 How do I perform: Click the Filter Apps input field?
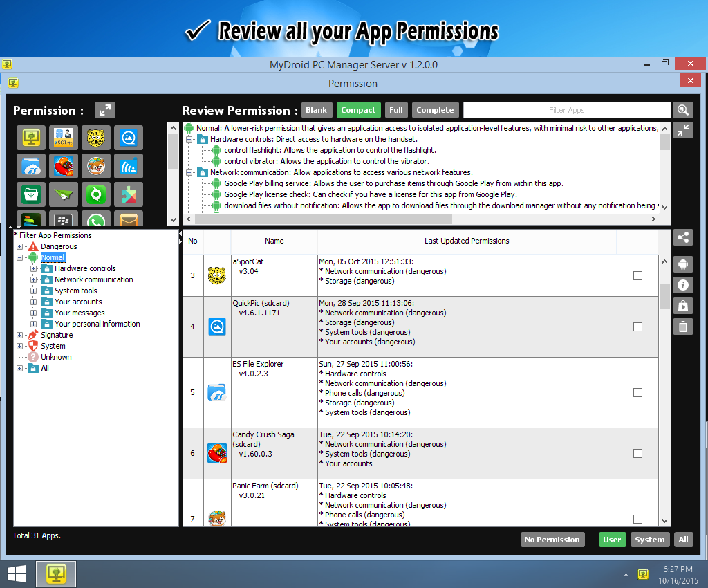coord(566,110)
